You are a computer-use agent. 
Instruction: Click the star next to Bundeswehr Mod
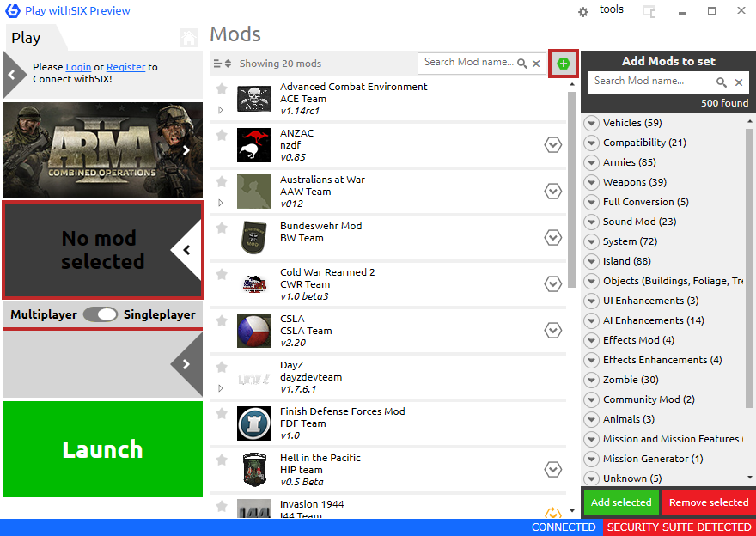[x=222, y=228]
